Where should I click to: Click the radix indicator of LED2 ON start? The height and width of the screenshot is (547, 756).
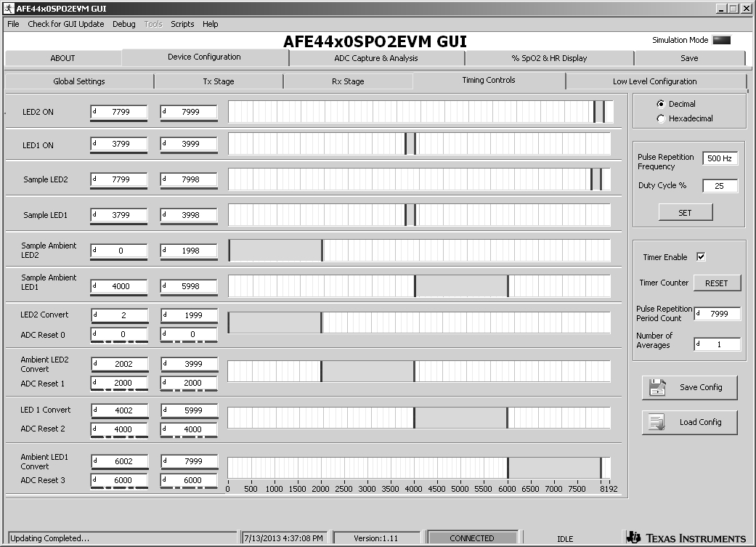coord(95,111)
